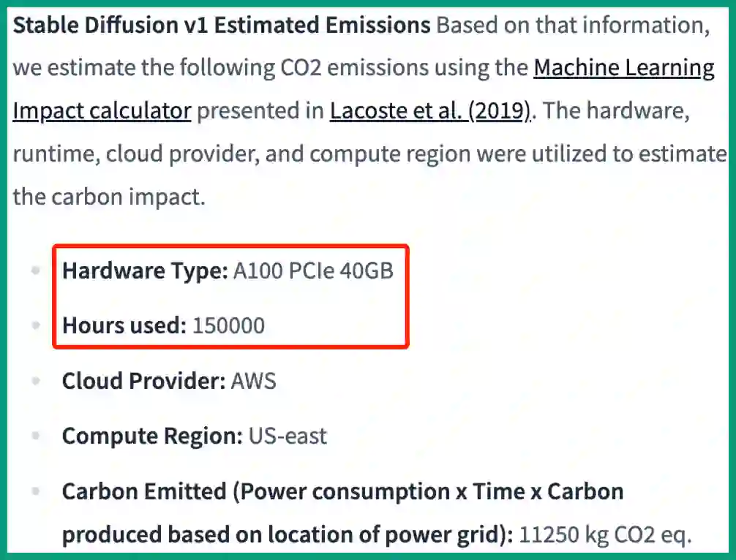Click the words "the carbon impact."
Viewport: 736px width, 560px height.
click(x=108, y=197)
